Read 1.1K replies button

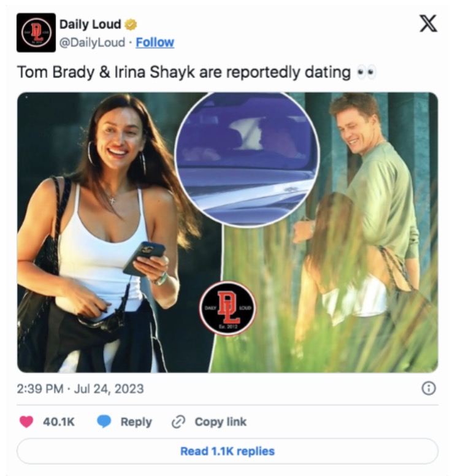click(x=227, y=451)
